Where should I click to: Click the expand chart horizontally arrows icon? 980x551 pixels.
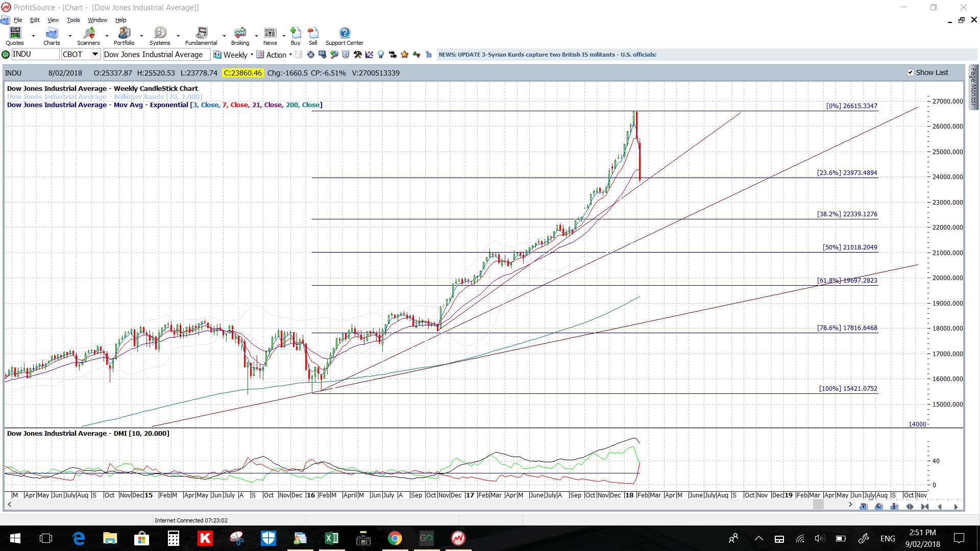(x=910, y=507)
